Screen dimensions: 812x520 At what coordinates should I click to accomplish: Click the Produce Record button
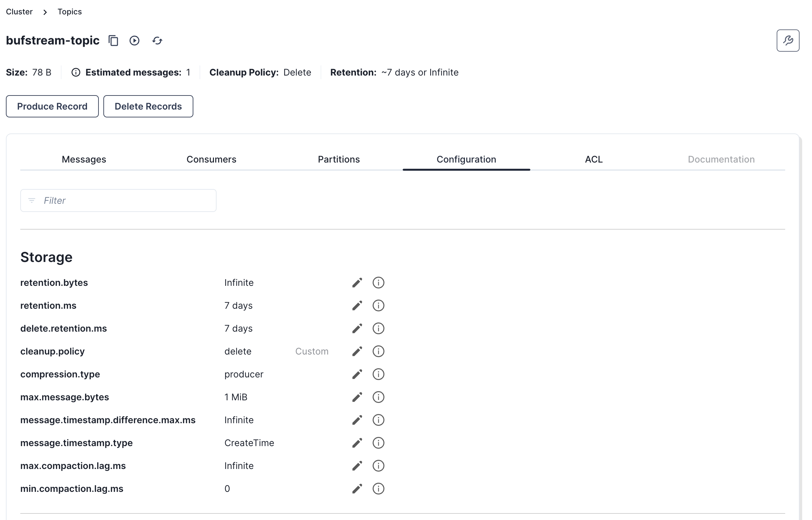pos(52,106)
